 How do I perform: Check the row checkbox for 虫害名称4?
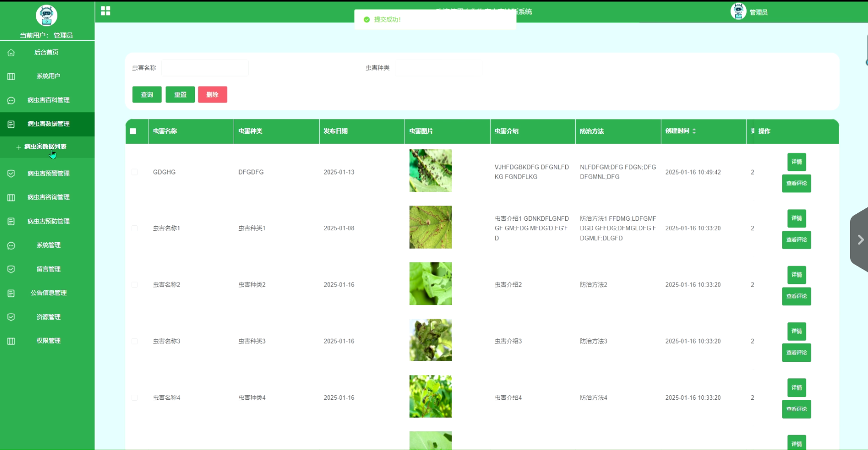click(x=134, y=398)
